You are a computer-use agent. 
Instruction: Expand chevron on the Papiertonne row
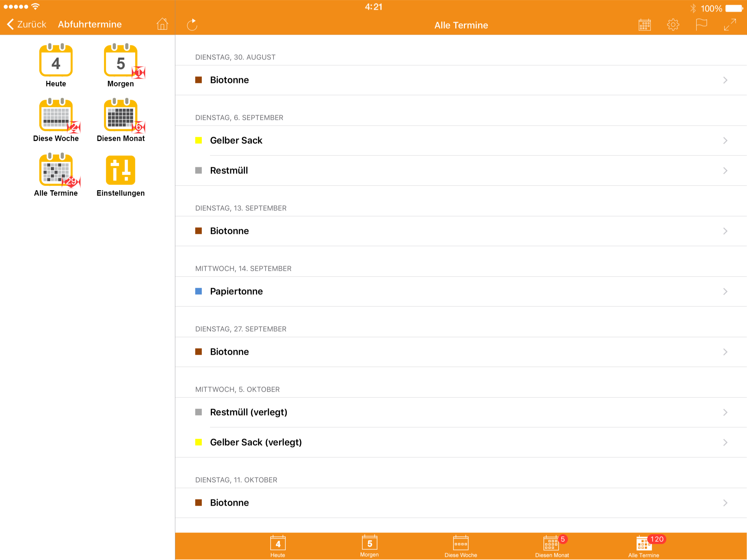725,291
